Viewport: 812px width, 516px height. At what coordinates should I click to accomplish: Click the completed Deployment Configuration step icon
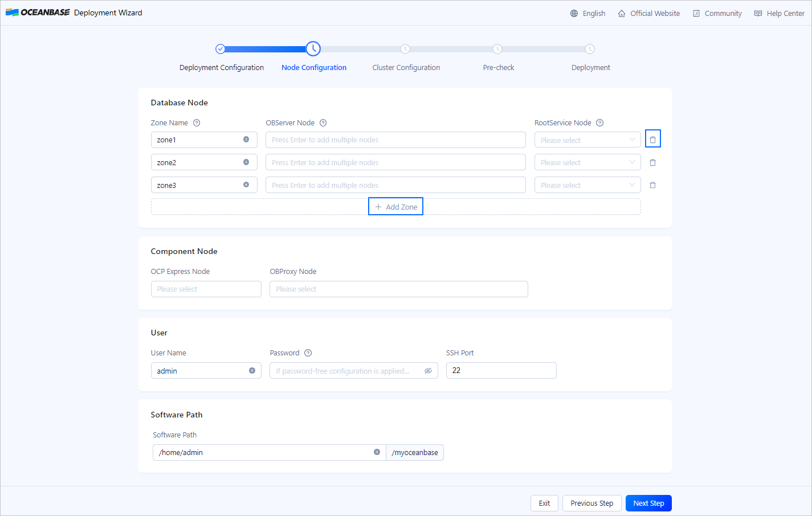point(221,49)
